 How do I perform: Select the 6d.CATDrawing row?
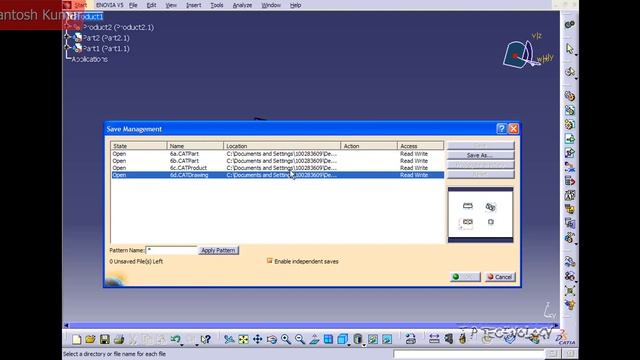(x=278, y=175)
